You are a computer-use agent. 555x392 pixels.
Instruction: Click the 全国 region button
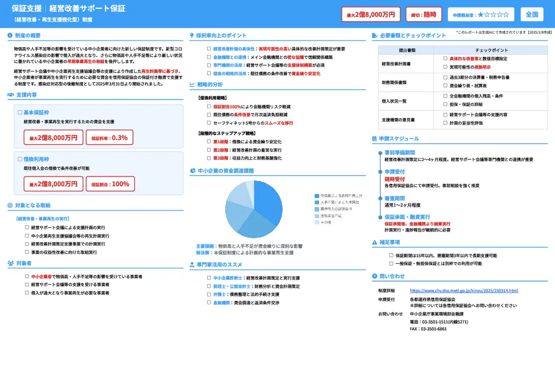coord(532,14)
